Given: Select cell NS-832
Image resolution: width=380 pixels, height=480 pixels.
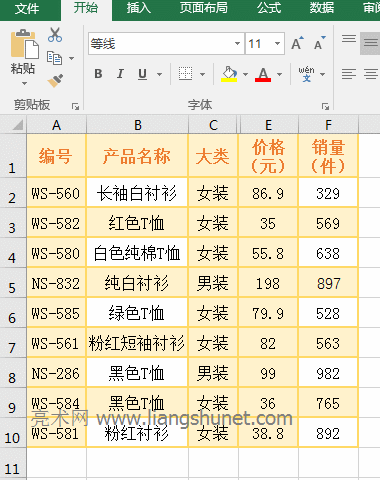Looking at the screenshot, I should pos(56,283).
